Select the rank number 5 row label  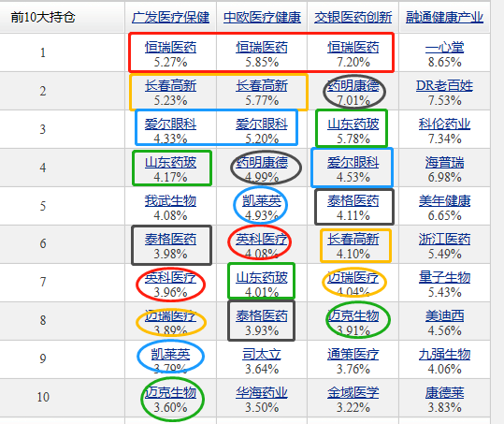pos(43,206)
